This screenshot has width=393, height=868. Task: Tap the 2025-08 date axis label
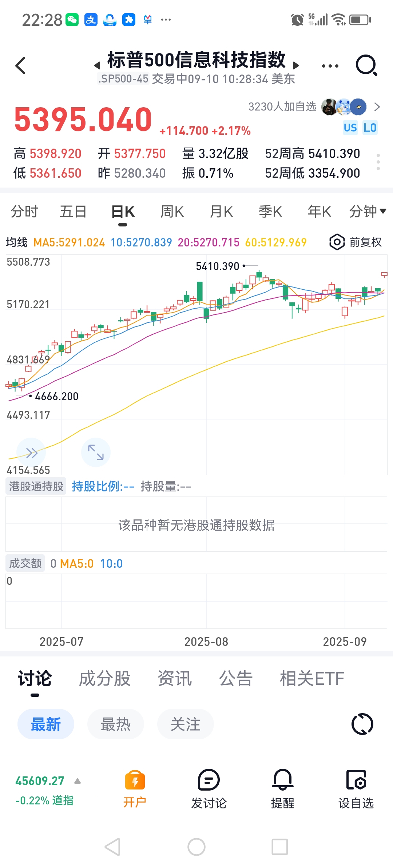coord(206,642)
